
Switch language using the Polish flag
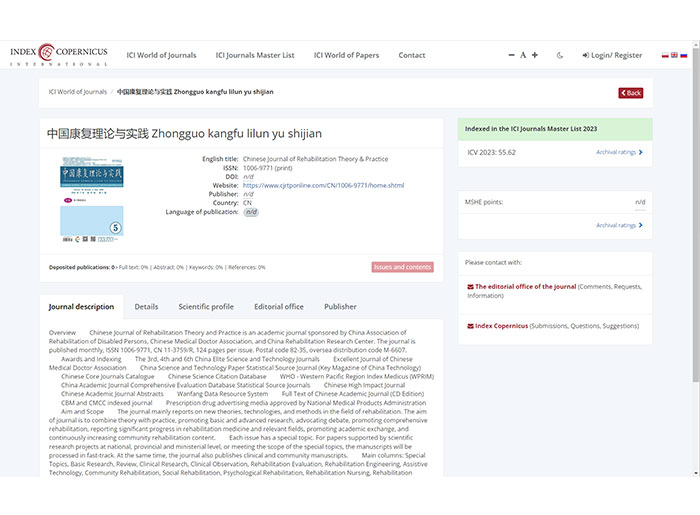coord(665,55)
